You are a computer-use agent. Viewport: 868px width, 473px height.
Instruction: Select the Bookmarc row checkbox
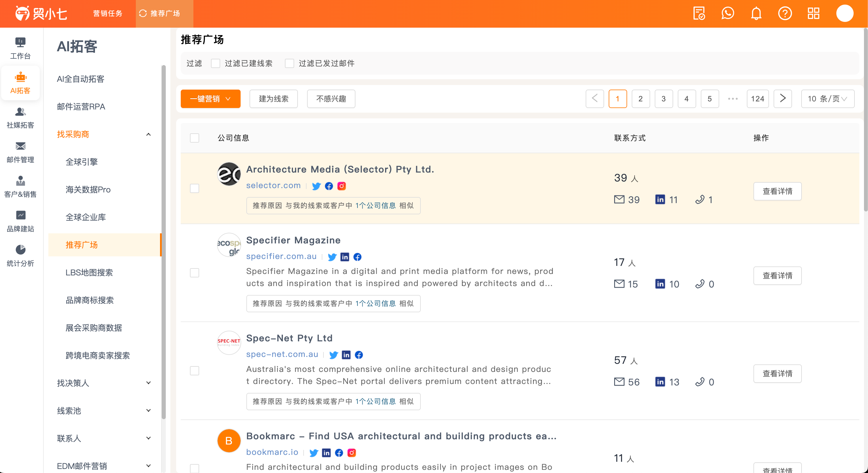coord(195,468)
